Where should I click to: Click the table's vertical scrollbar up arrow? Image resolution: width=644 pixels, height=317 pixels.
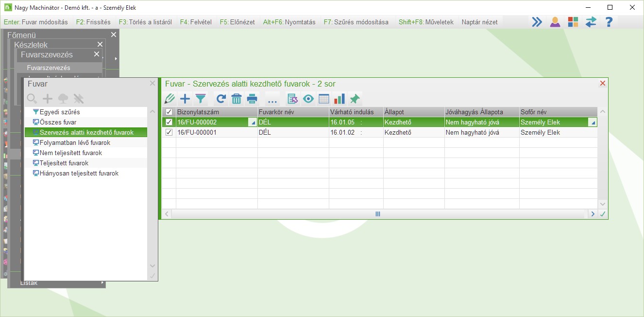point(603,112)
